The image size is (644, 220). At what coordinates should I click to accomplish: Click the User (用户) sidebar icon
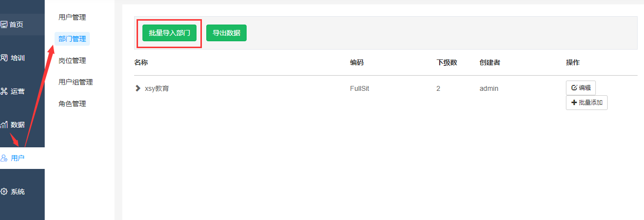point(4,158)
